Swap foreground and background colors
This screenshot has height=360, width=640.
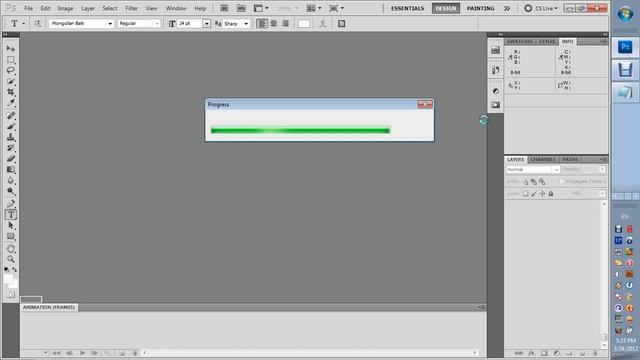pos(15,270)
